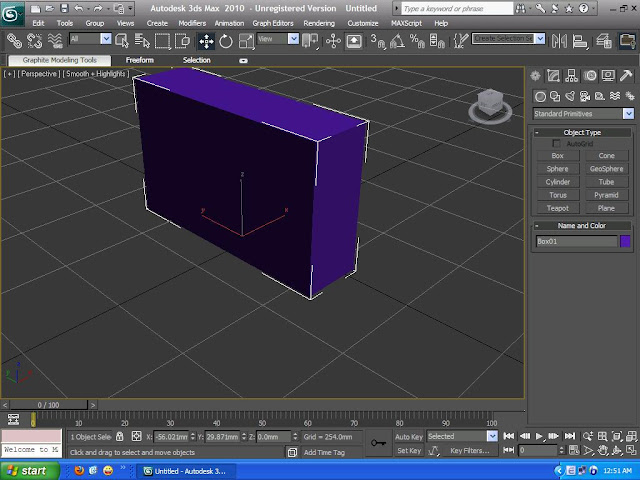
Task: Switch to the Graphite Modeling Tools tab
Action: [60, 60]
